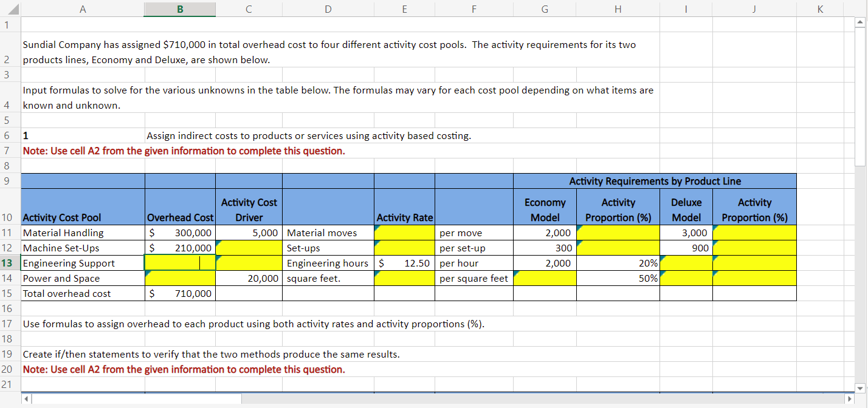Click the first red 'Note: Use cell A2' in row 7
This screenshot has height=408, width=868.
pyautogui.click(x=184, y=151)
